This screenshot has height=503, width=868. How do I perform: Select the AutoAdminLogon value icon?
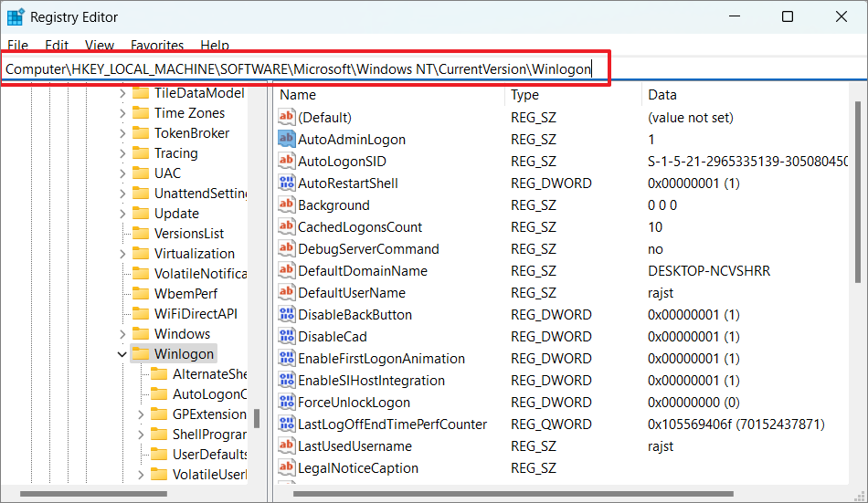(x=286, y=139)
